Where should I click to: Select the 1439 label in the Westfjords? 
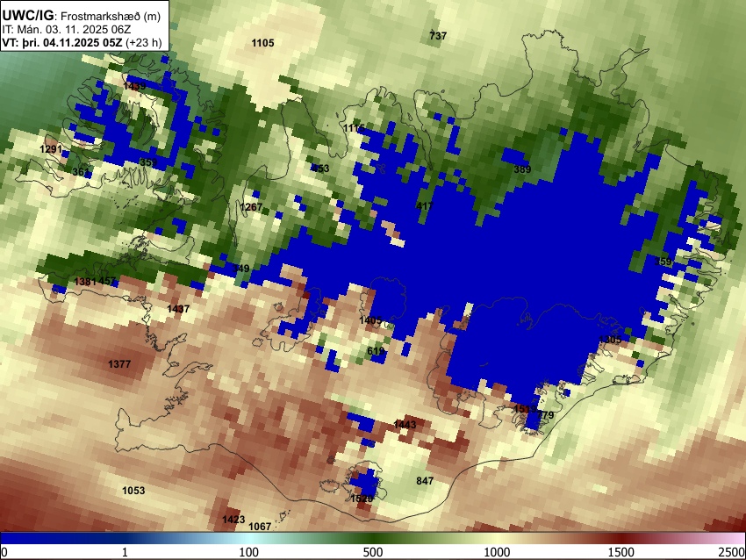pyautogui.click(x=134, y=86)
